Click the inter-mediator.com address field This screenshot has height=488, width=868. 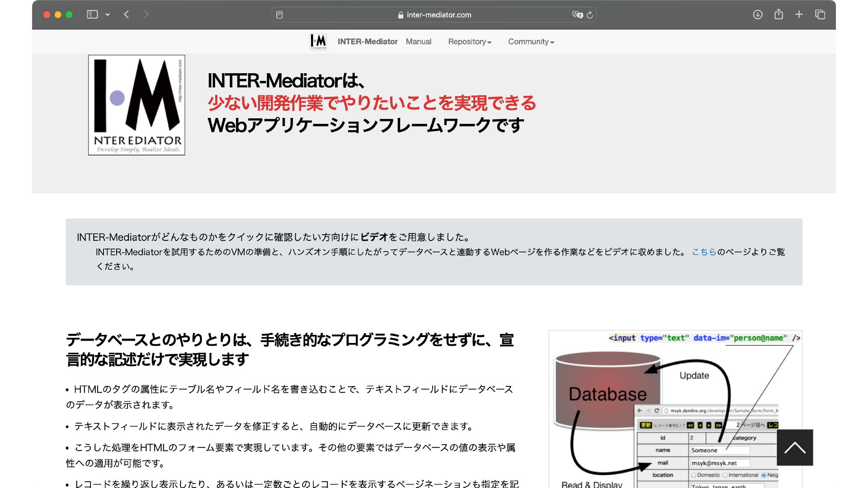[x=434, y=15]
